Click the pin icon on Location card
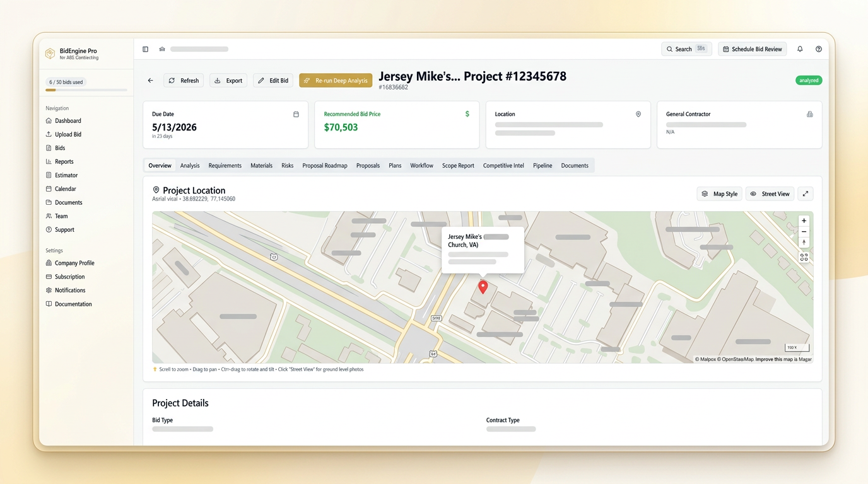The image size is (868, 484). [638, 114]
